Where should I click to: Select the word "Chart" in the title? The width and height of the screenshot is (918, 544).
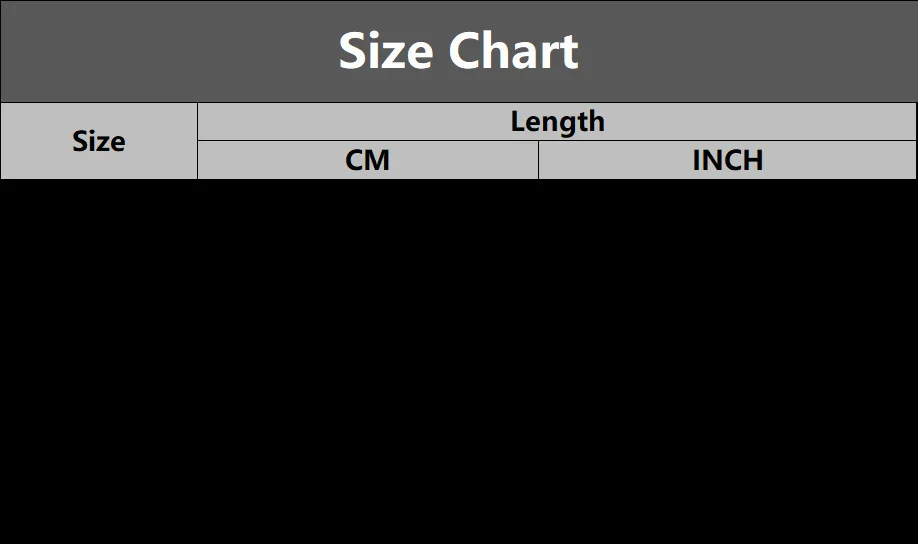pyautogui.click(x=513, y=51)
